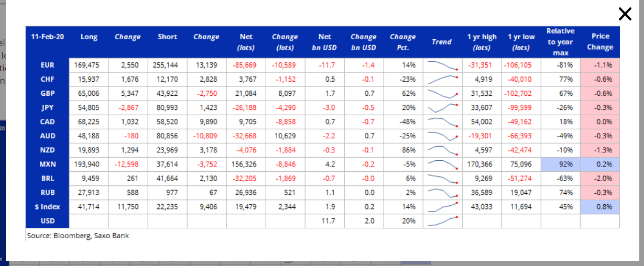Click BRL short value 41,664
The height and width of the screenshot is (266, 644).
point(167,179)
